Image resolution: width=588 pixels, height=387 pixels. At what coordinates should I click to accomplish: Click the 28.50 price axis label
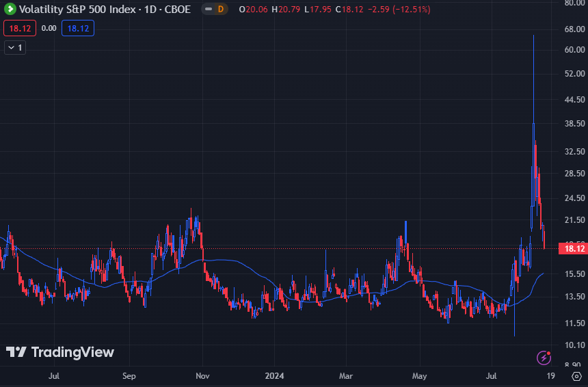575,173
